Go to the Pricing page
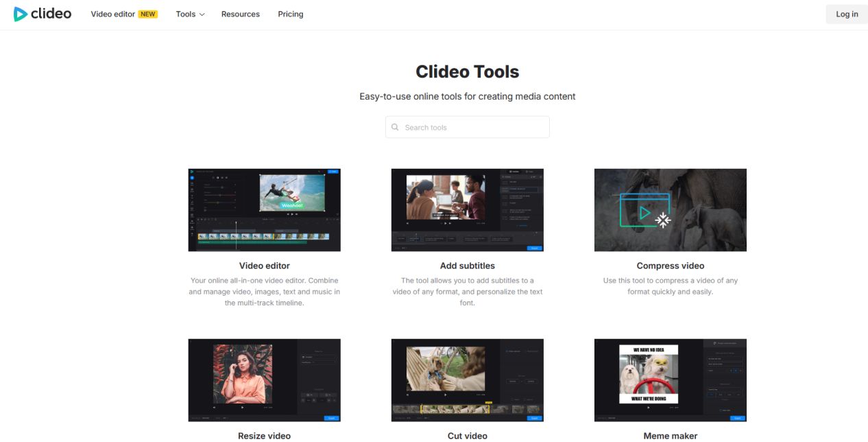Image resolution: width=868 pixels, height=442 pixels. (x=291, y=14)
